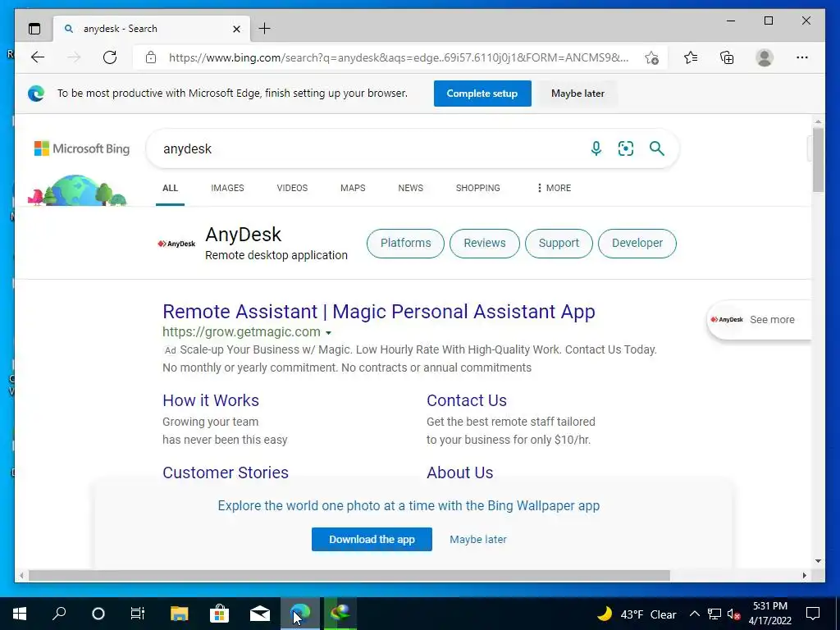
Task: Open the Favorites list icon
Action: [x=691, y=57]
